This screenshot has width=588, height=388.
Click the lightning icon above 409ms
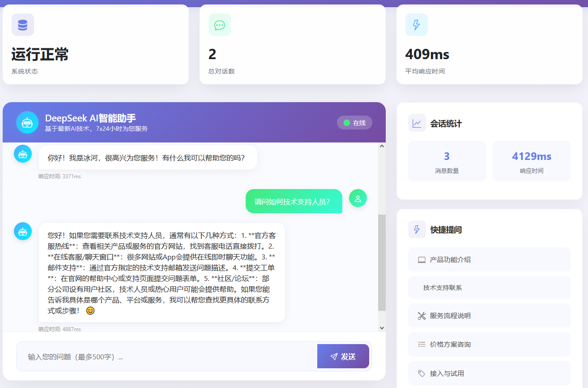(x=416, y=25)
